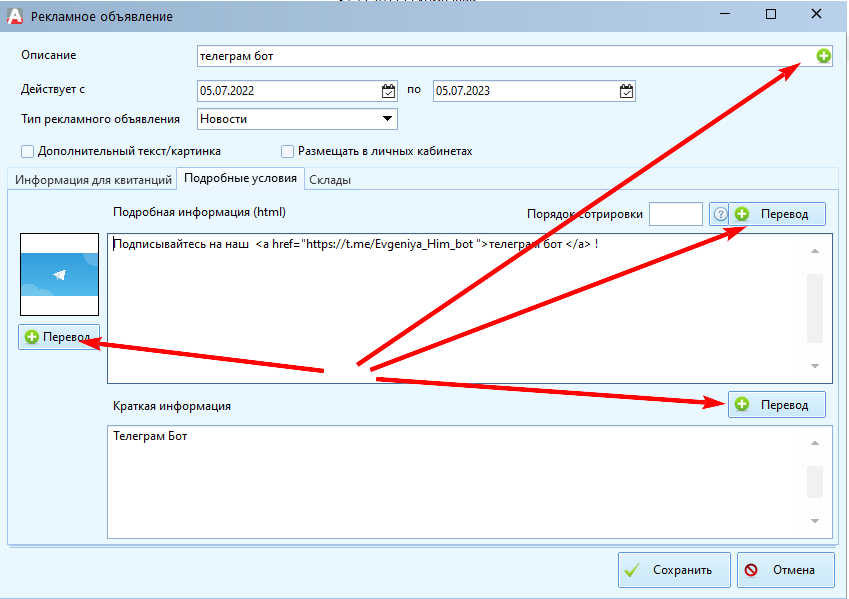849x599 pixels.
Task: Save the advertisement with Сохранить
Action: 674,570
